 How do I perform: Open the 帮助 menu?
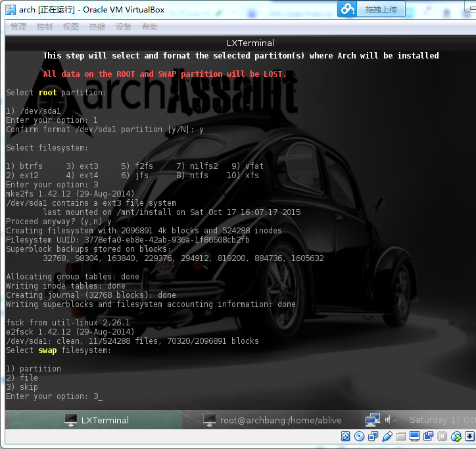pyautogui.click(x=150, y=27)
